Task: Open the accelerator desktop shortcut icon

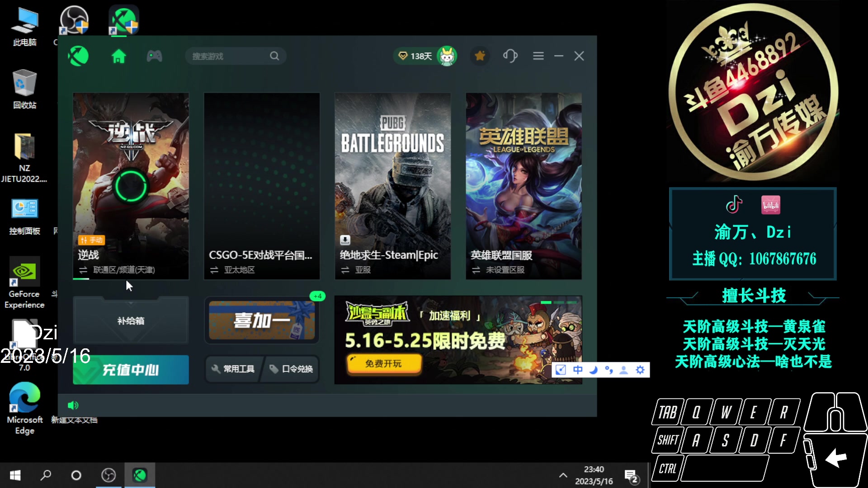Action: (x=123, y=20)
